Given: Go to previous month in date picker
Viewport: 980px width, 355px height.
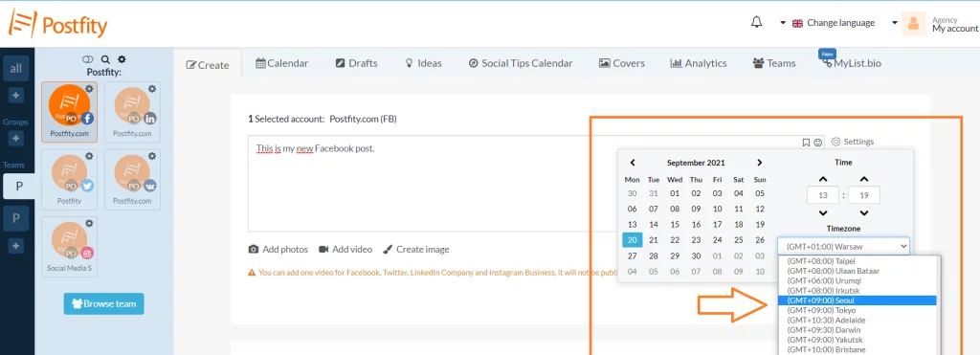Looking at the screenshot, I should (x=633, y=163).
